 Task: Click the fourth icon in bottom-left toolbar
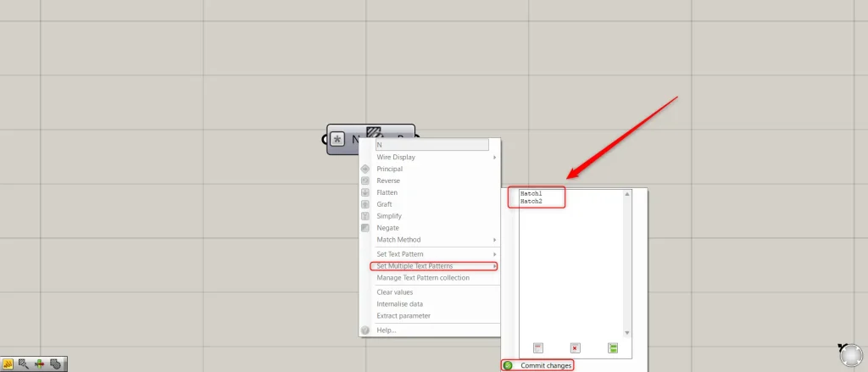(55, 364)
